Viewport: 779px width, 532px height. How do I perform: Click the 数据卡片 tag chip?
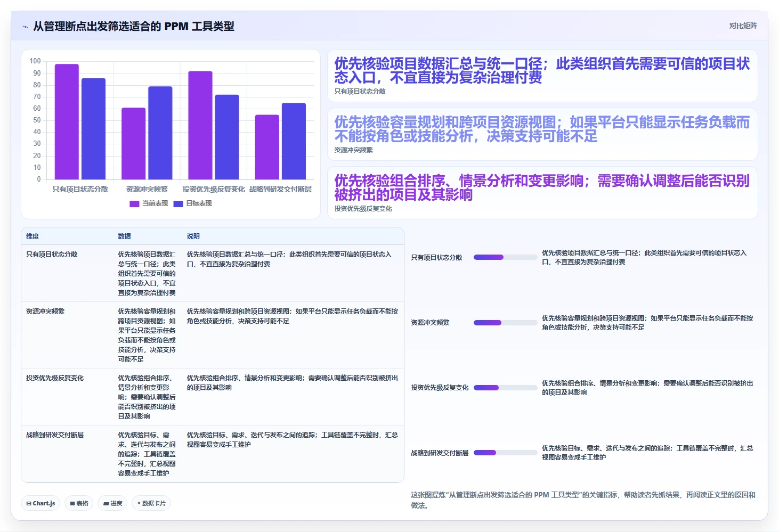(151, 503)
